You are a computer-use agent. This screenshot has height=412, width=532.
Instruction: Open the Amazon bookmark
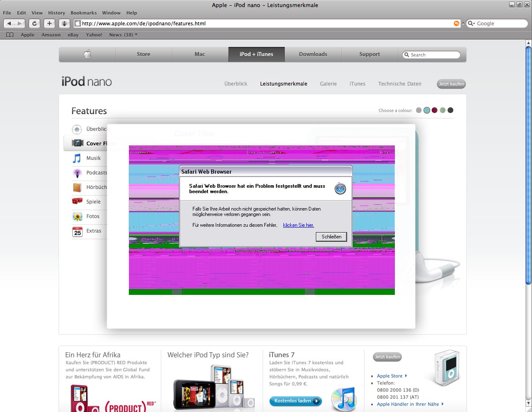coord(51,35)
